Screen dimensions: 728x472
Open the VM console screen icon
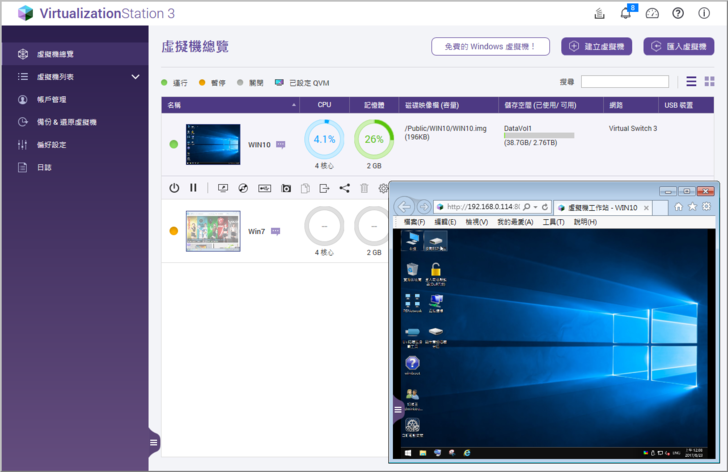pos(222,187)
